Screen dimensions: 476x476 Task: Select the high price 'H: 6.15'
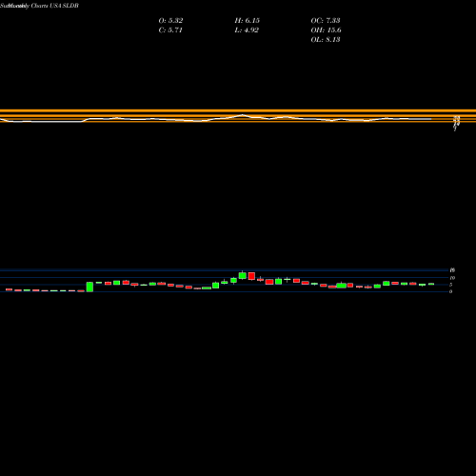[x=248, y=20]
